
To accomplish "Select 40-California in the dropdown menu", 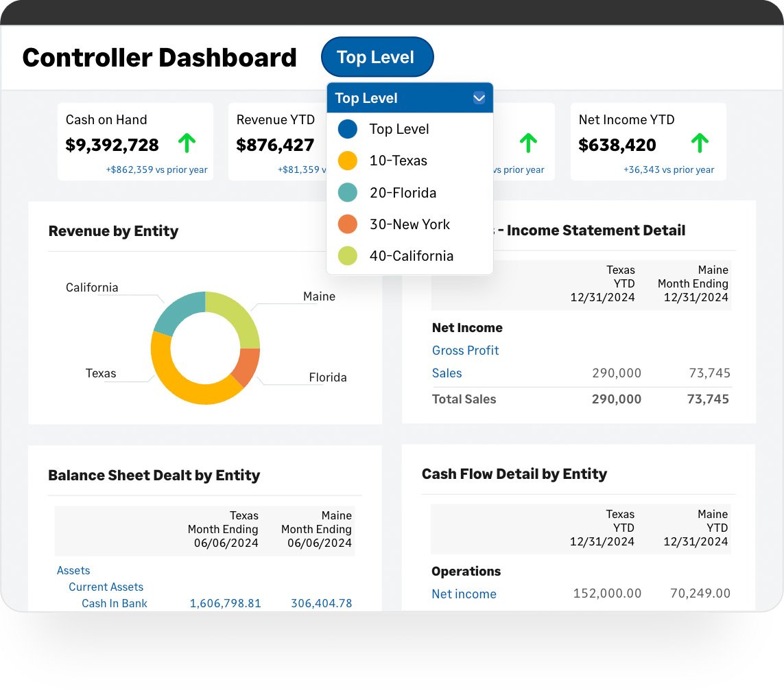I will pyautogui.click(x=411, y=256).
